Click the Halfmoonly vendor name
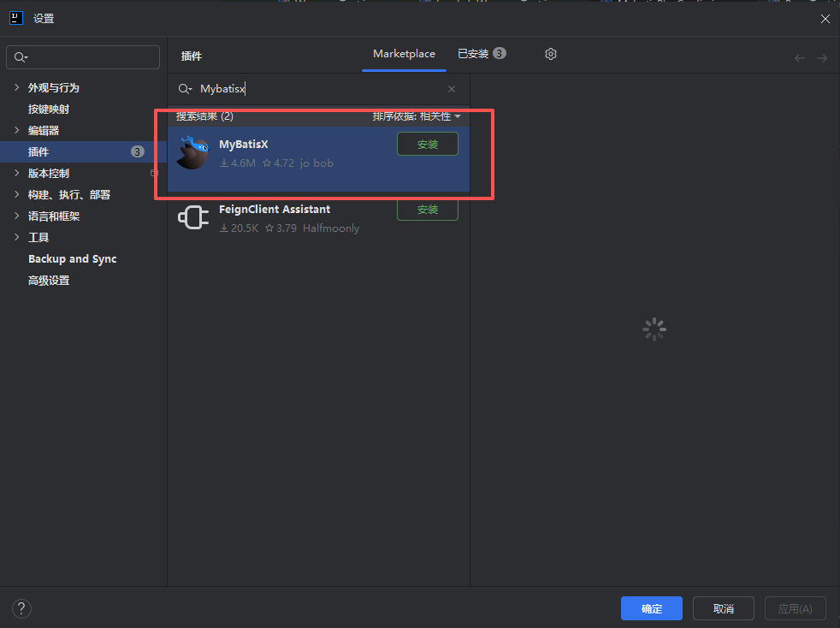840x628 pixels. pos(331,228)
